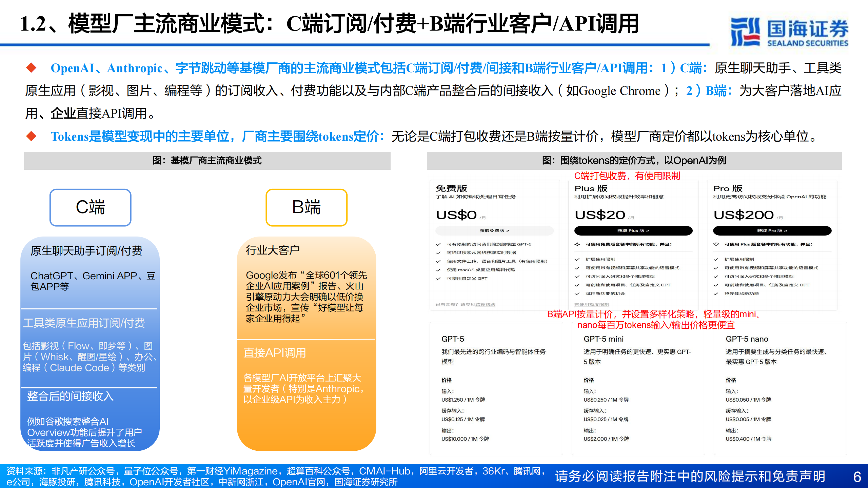The width and height of the screenshot is (868, 488).
Task: Click checkmark beside 可通过搜索从网络获取实时数据
Action: (x=438, y=253)
